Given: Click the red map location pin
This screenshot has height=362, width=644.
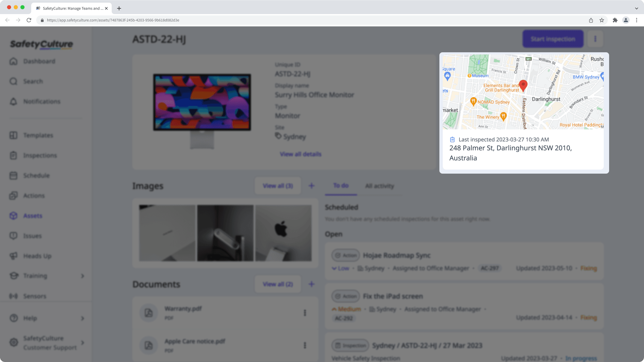Looking at the screenshot, I should click(x=523, y=85).
